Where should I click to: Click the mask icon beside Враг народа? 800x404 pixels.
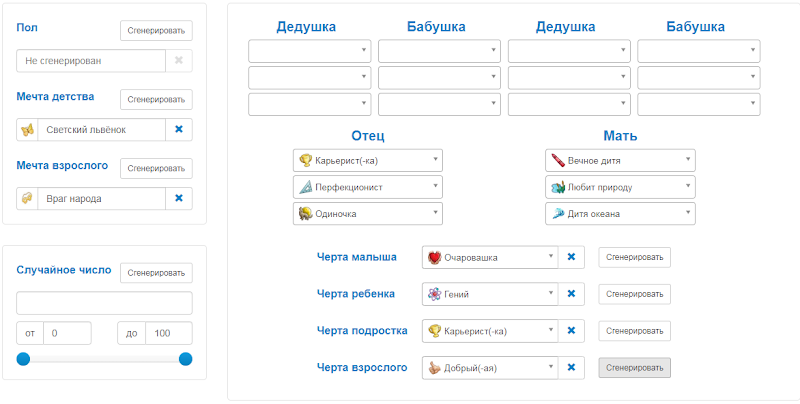[x=27, y=198]
